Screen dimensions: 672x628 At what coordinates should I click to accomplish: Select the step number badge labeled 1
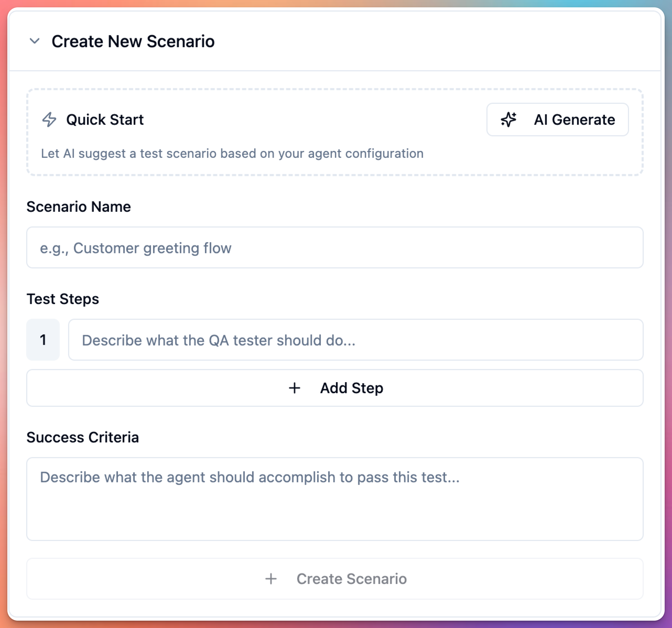pos(43,340)
